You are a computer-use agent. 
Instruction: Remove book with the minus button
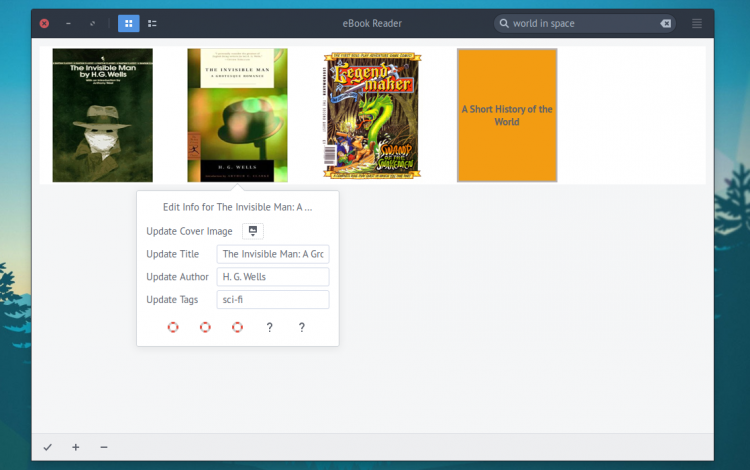[104, 447]
